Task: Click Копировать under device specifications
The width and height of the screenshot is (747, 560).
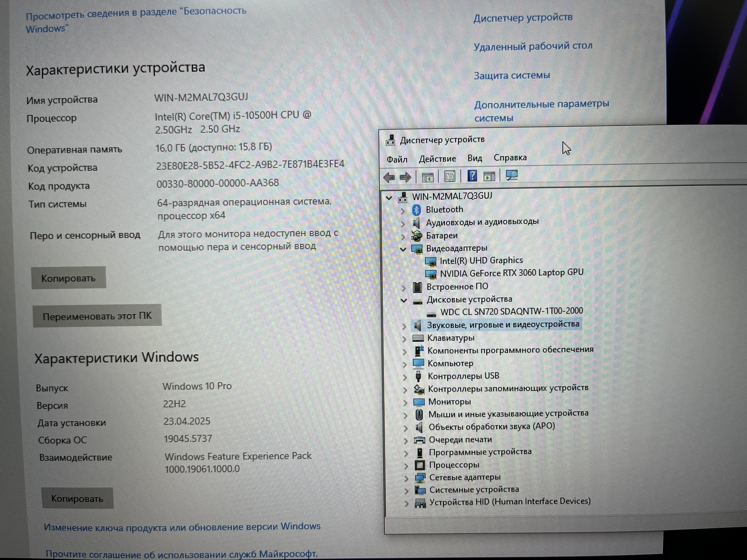Action: (69, 278)
